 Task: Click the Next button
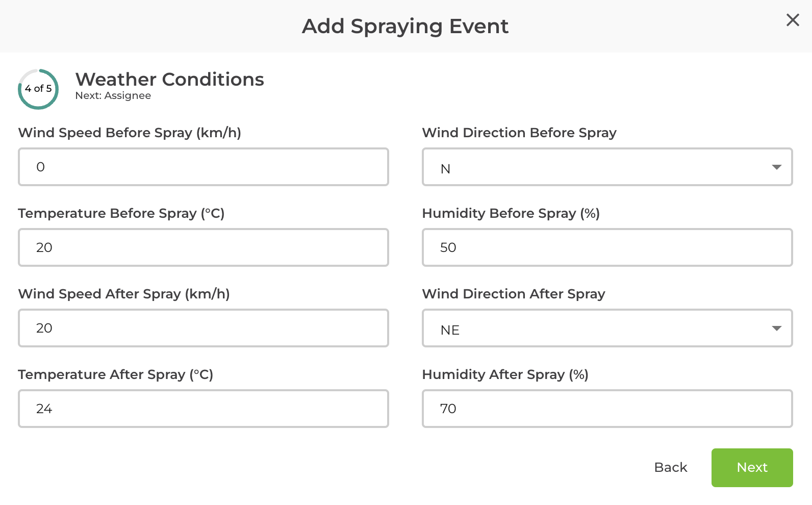click(752, 467)
